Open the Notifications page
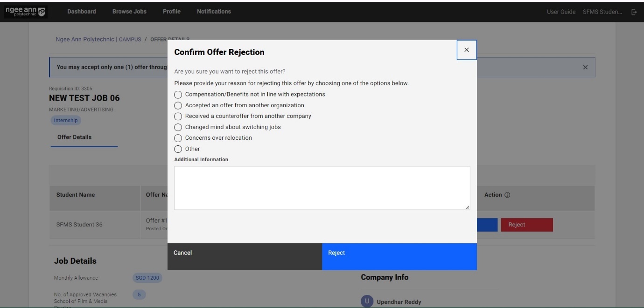644x308 pixels. point(214,12)
